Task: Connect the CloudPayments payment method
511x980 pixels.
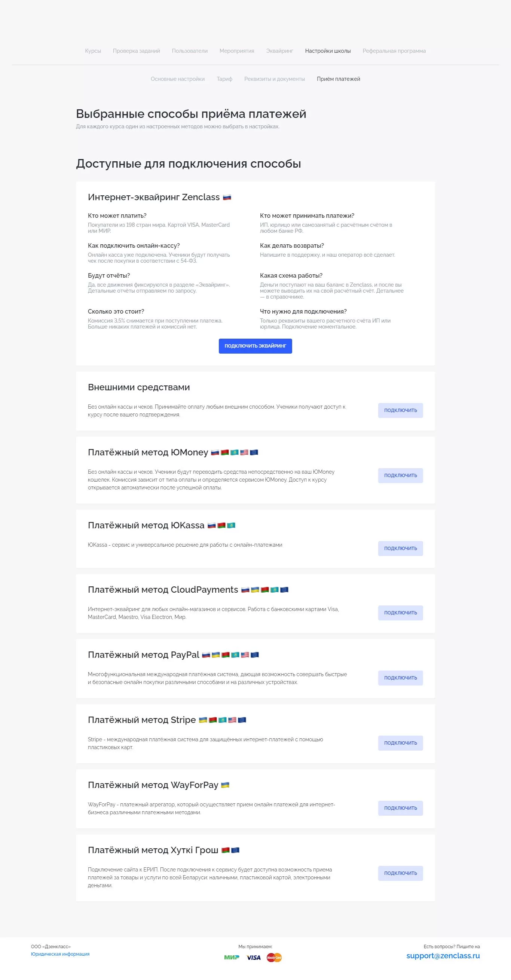Action: [x=400, y=613]
